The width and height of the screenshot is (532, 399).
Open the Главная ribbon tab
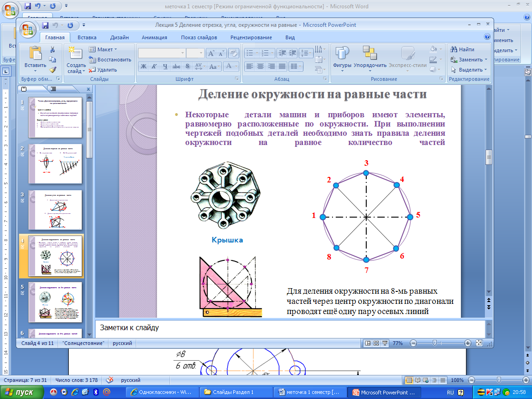(x=55, y=37)
